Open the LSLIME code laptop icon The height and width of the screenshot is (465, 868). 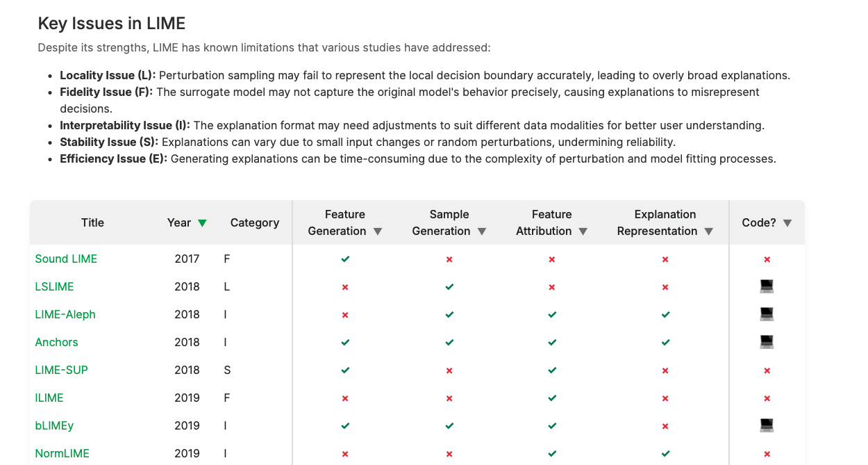767,286
